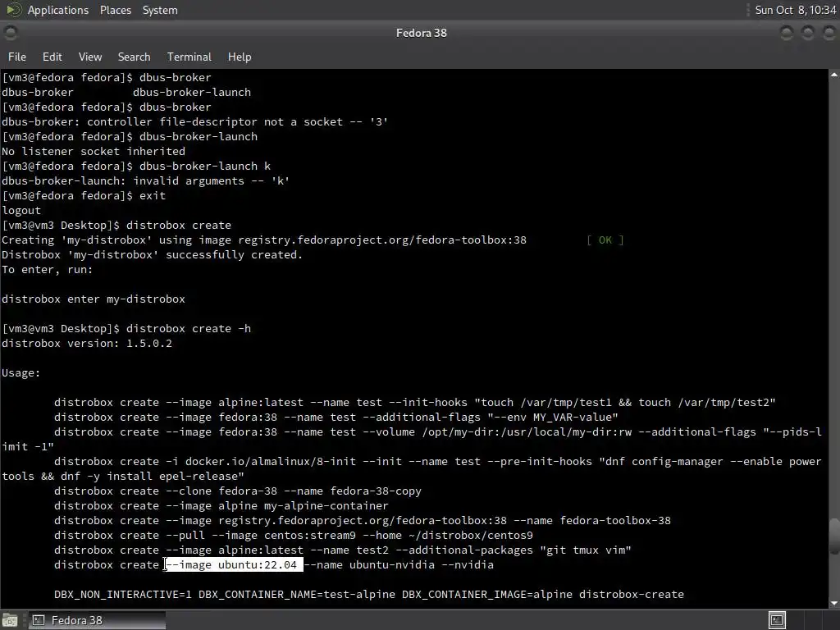840x630 pixels.
Task: Select the Fedora 38 taskbar window button
Action: [x=97, y=620]
